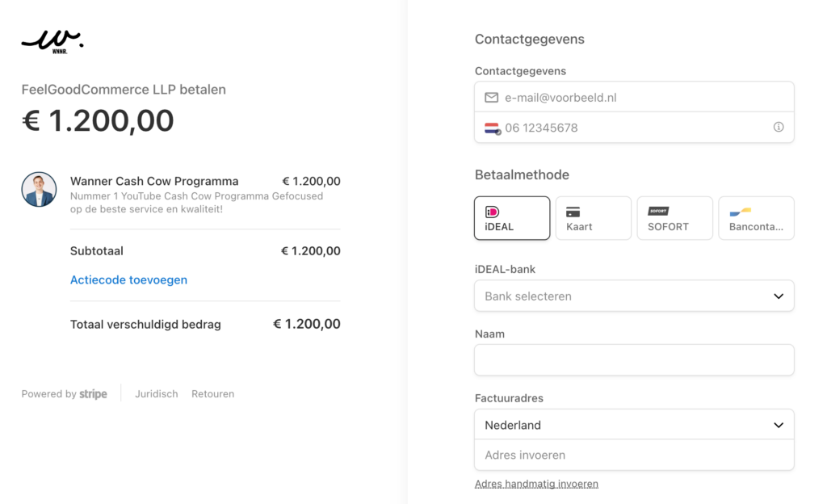
Task: Choose SOFORT payment option
Action: coord(674,218)
